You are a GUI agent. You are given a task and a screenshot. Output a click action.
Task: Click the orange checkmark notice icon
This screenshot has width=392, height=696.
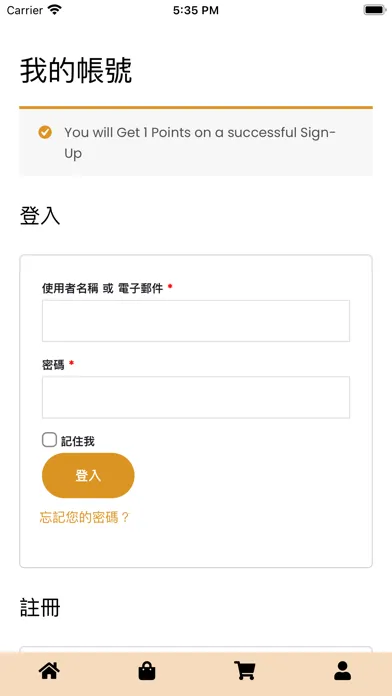[45, 132]
